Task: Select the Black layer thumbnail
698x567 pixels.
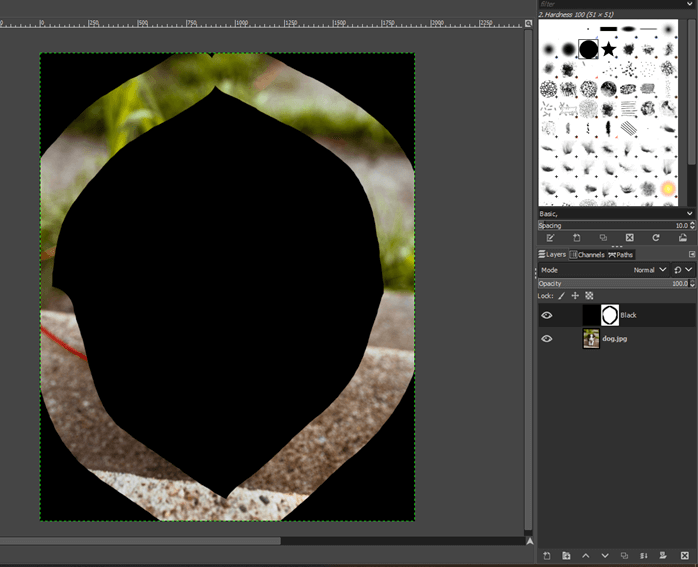Action: tap(591, 315)
